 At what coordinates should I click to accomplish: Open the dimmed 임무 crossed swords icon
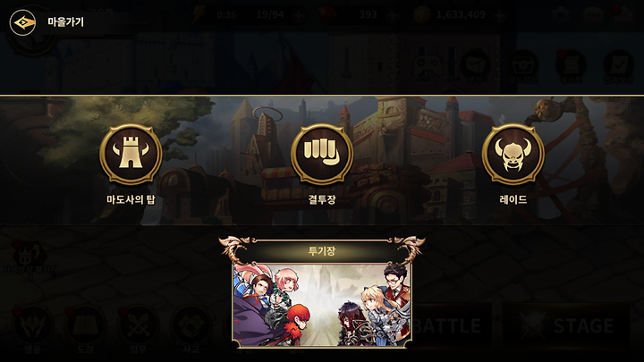138,326
